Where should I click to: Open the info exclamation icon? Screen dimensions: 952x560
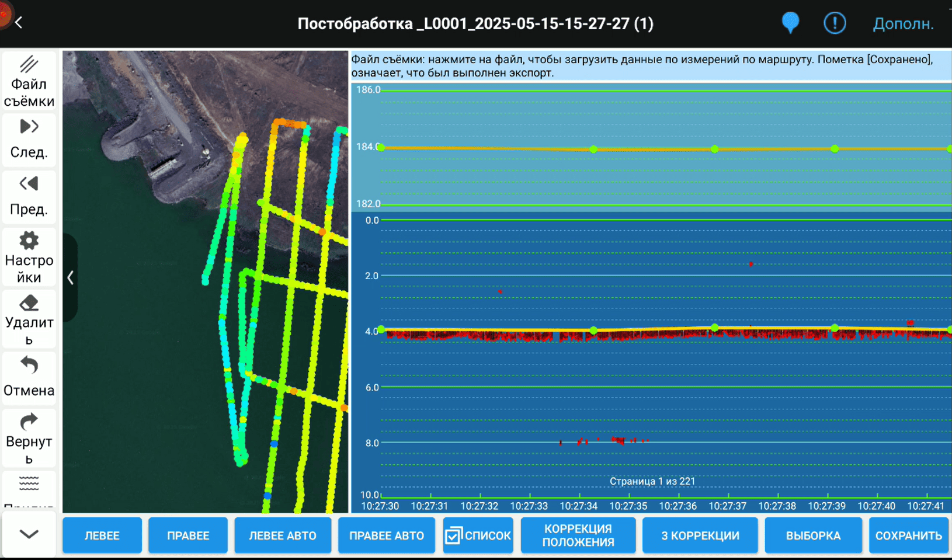[x=834, y=23]
